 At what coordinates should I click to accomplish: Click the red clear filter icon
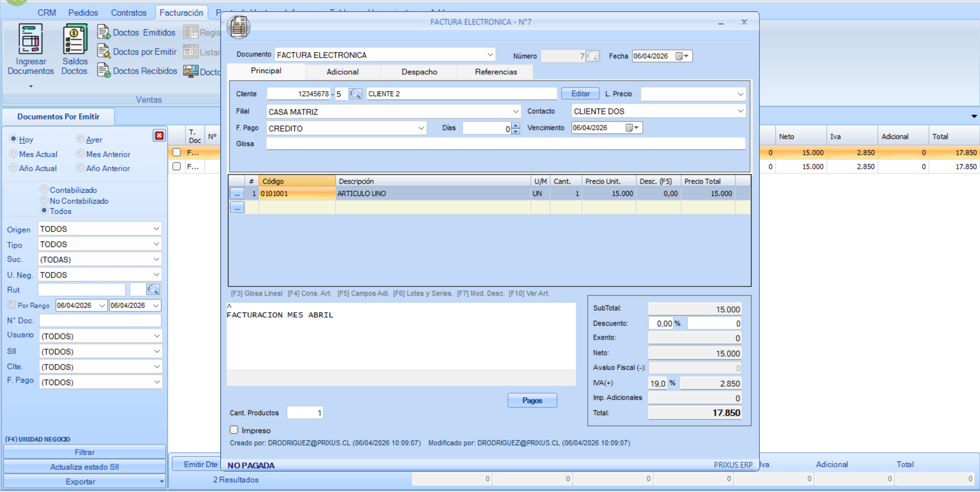coord(159,136)
